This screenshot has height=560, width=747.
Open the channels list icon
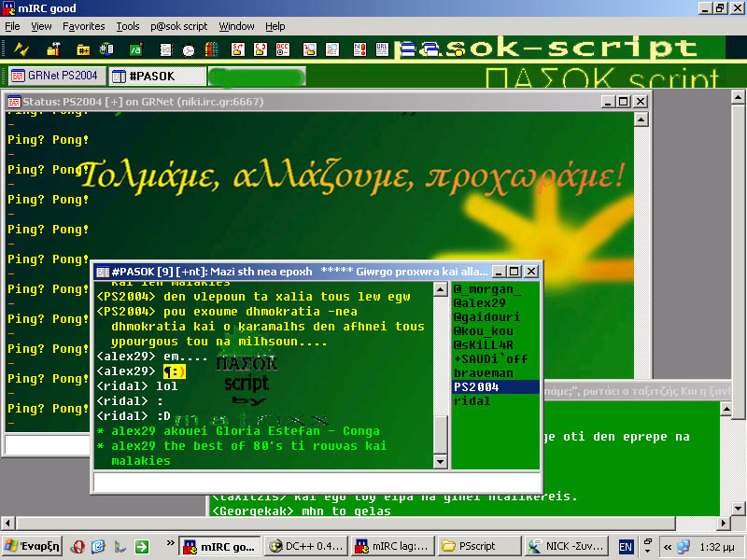coord(106,49)
